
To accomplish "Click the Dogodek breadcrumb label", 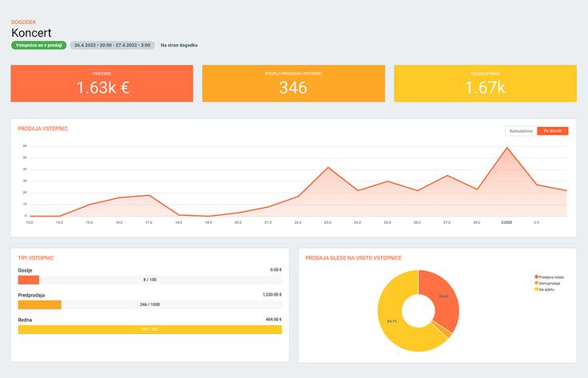I will coord(24,21).
